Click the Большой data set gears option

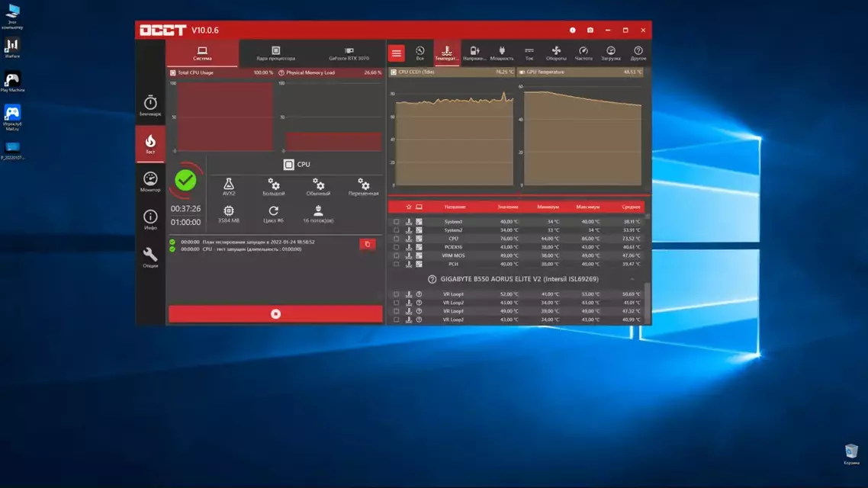point(274,187)
